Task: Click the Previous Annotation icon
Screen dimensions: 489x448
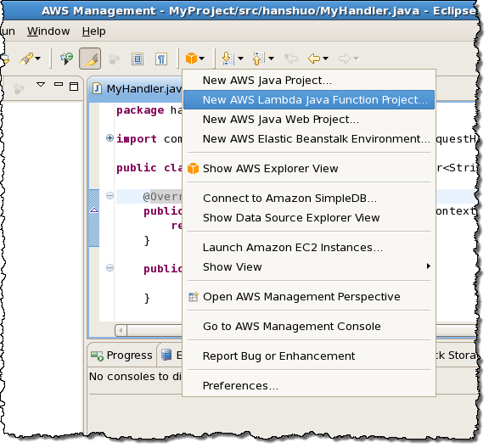Action: [x=259, y=59]
